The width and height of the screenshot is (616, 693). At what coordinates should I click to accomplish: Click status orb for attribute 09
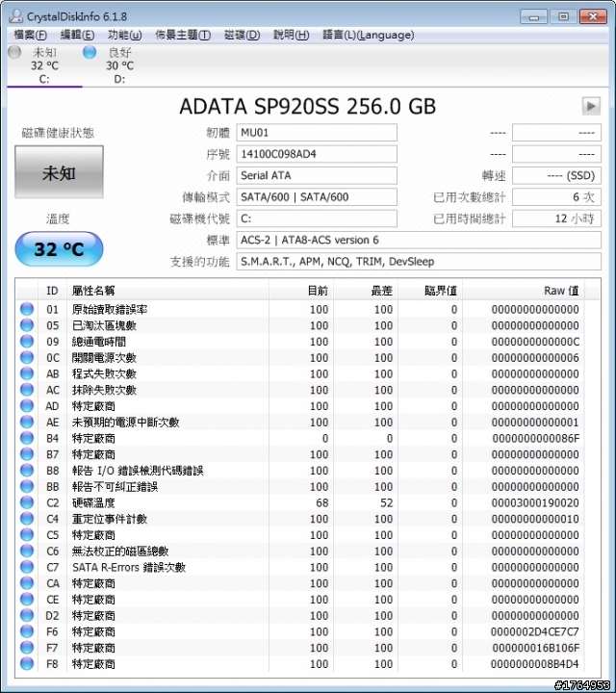point(27,341)
